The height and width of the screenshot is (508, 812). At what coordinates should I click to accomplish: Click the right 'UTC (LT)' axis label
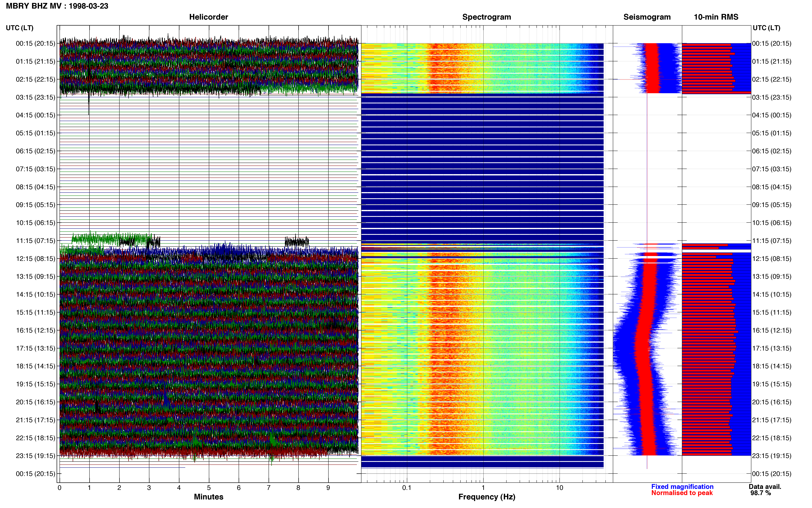[766, 28]
